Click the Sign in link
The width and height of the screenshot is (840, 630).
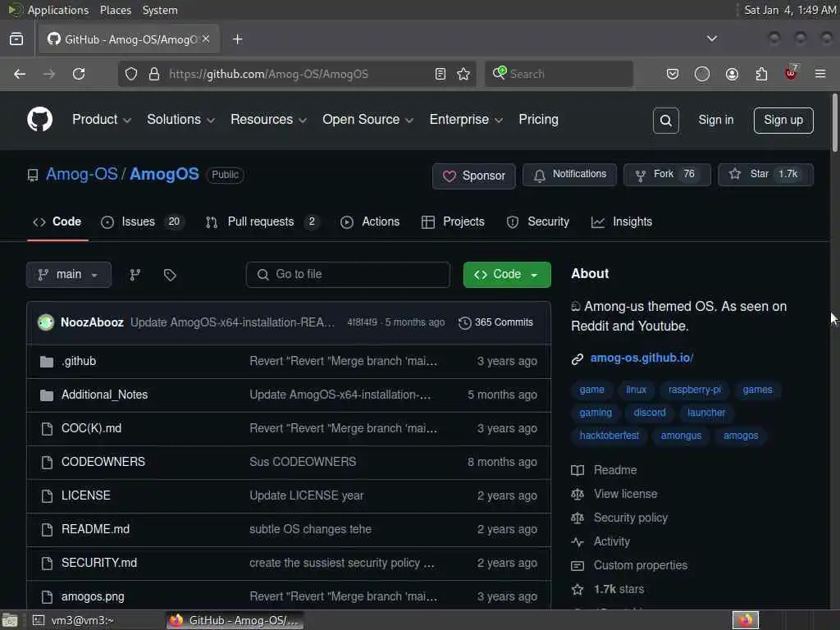715,120
